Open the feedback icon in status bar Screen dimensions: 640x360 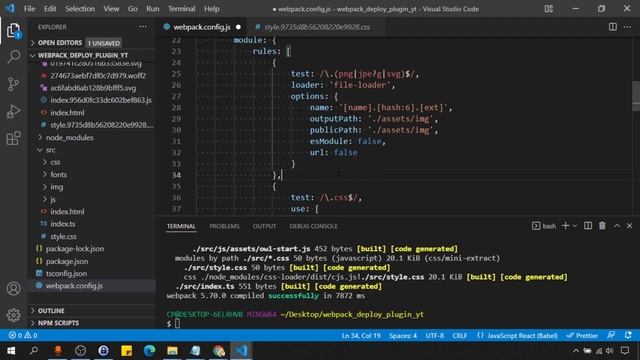[611, 335]
